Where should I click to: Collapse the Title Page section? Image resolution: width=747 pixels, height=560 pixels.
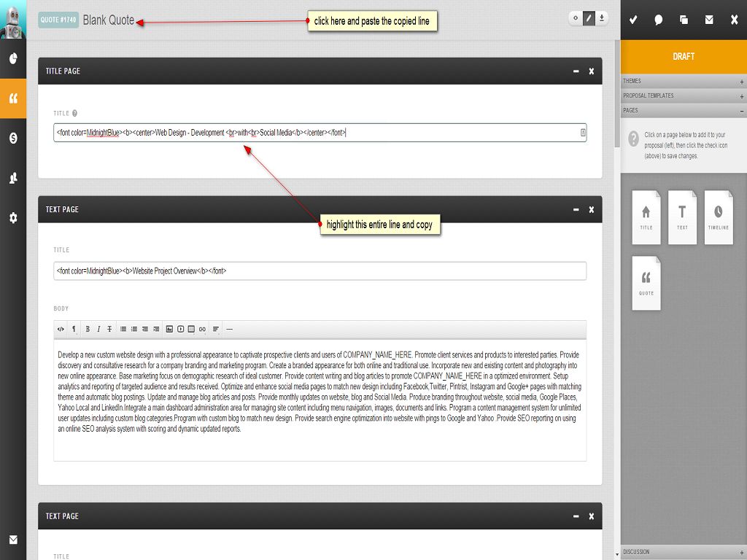pyautogui.click(x=576, y=71)
